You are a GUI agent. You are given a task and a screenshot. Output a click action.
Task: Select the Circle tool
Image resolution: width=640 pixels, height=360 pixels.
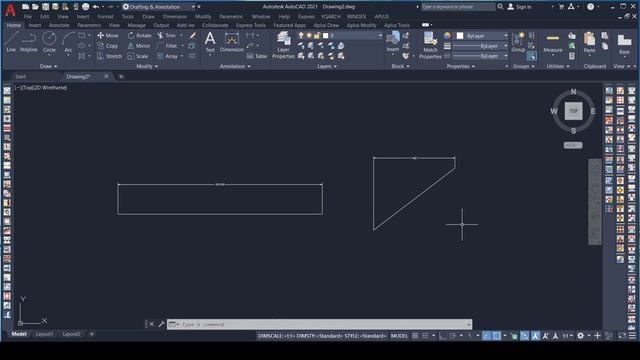[49, 42]
